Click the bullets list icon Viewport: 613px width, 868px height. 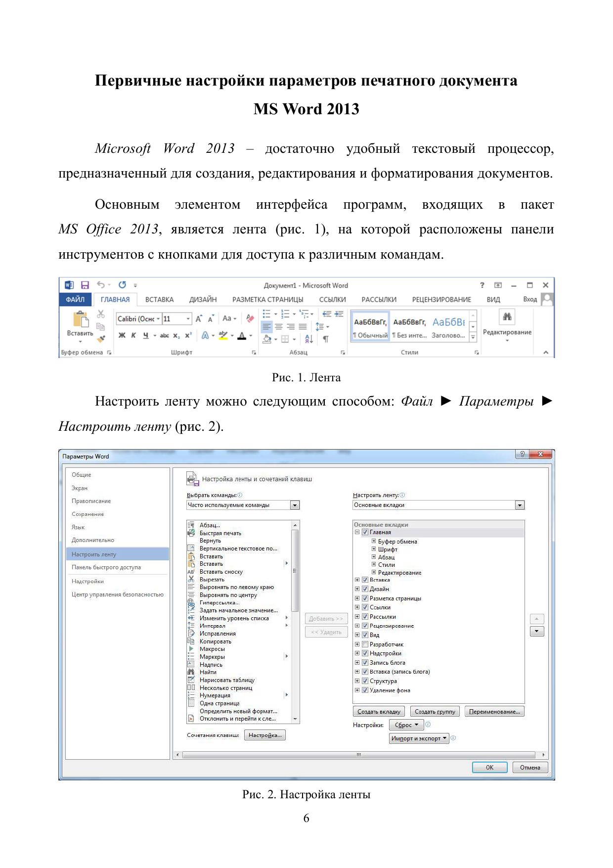pyautogui.click(x=267, y=314)
